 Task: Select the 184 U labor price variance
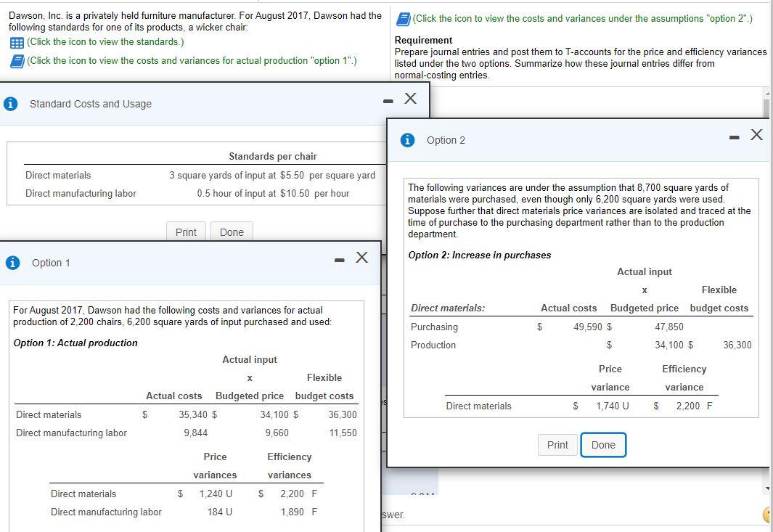tap(220, 512)
